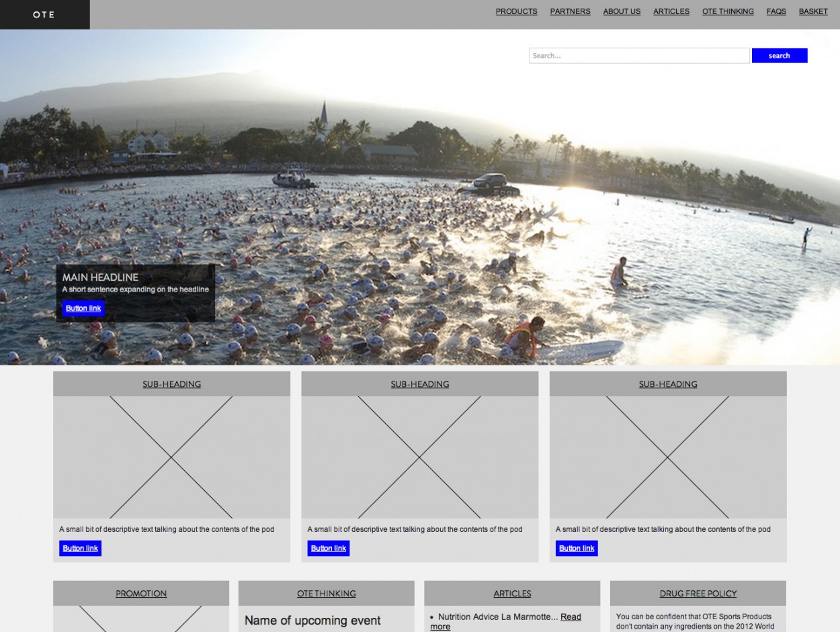Open the middle SUB-HEADING link
Image resolution: width=840 pixels, height=632 pixels.
pos(419,384)
